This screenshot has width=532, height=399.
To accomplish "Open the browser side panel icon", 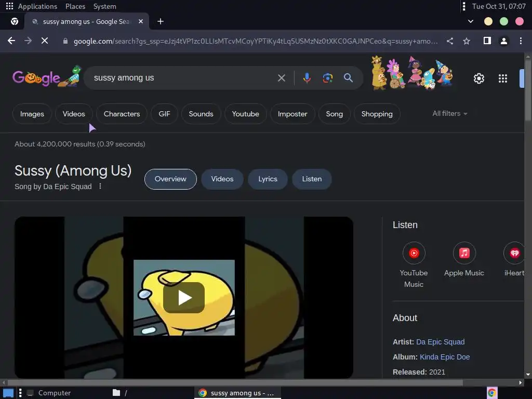I will (487, 41).
